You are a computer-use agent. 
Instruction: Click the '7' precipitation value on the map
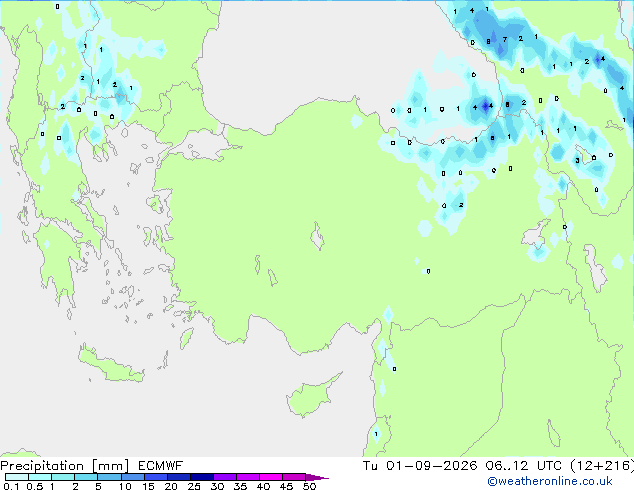click(x=505, y=39)
